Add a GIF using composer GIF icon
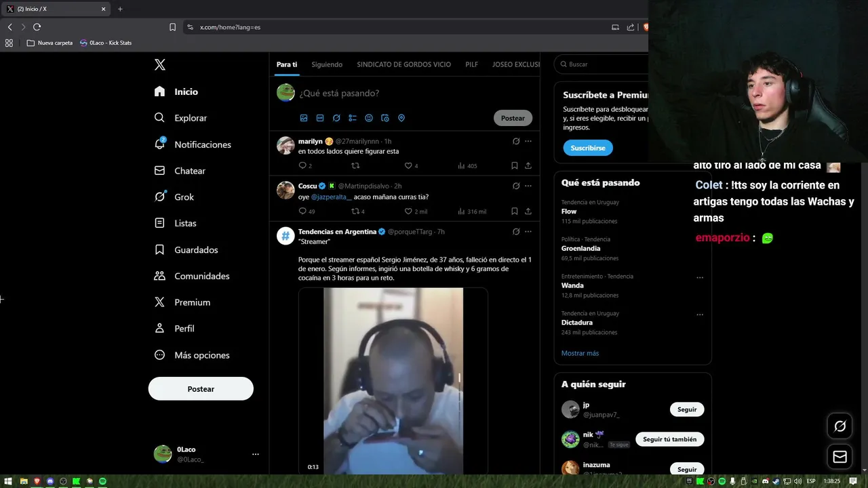This screenshot has height=488, width=868. (x=320, y=118)
